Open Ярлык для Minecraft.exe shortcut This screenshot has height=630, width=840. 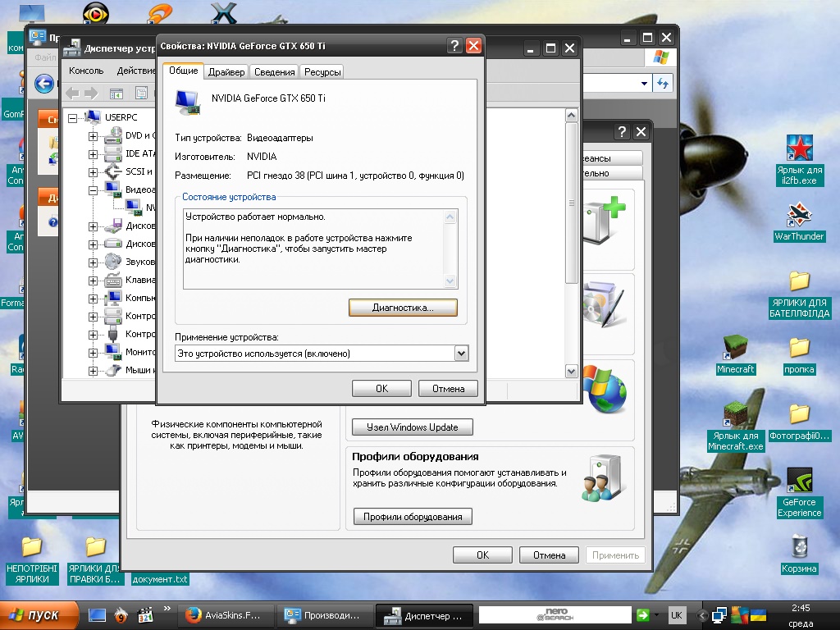coord(735,427)
